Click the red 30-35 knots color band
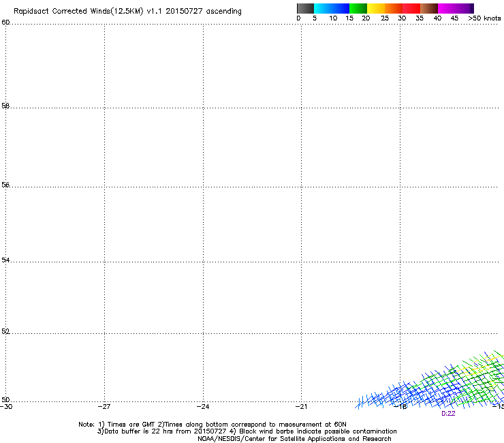504x443 pixels. click(411, 8)
